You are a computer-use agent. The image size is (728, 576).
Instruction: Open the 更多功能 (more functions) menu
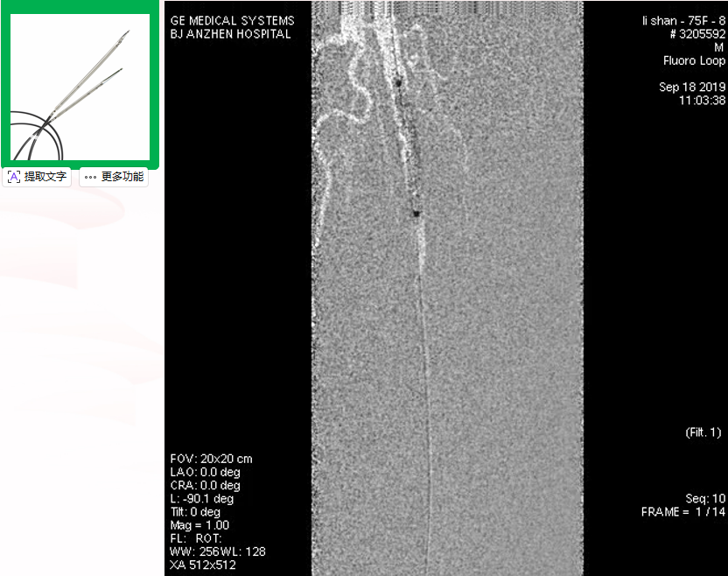pos(113,177)
